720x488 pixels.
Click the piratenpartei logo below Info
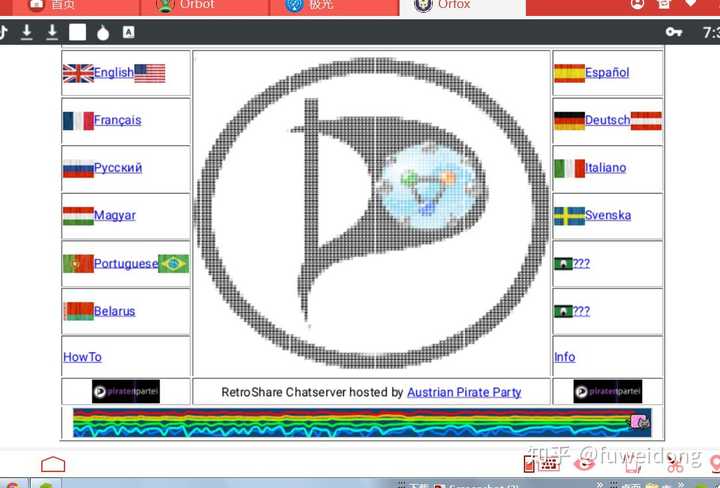608,392
